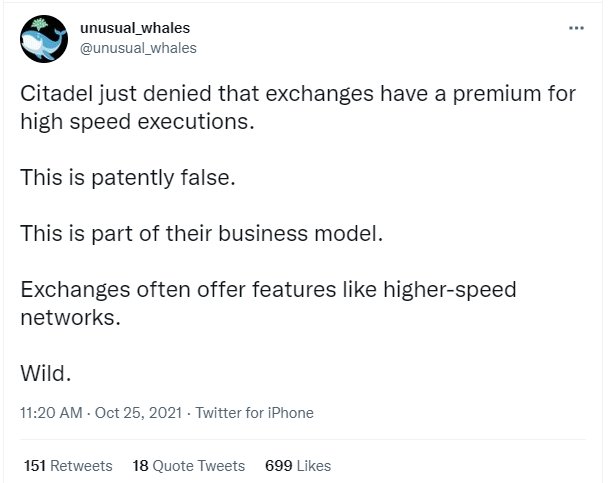Screen dimensions: 614x483
Task: Click the bold unusual_whales display name
Action: pyautogui.click(x=135, y=28)
